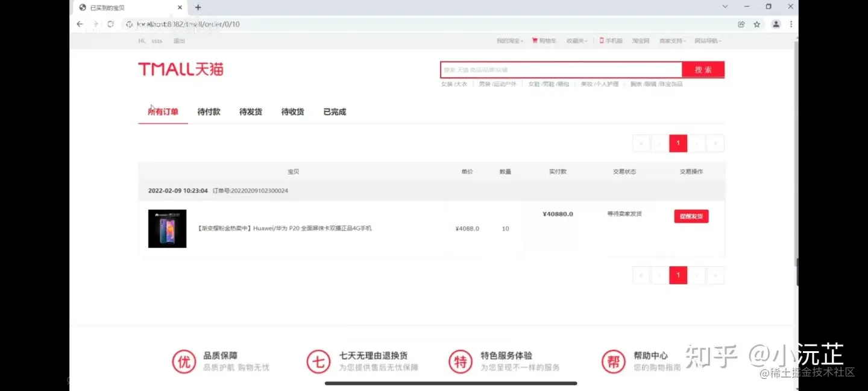This screenshot has width=868, height=391.
Task: Click the Hi, ssss greeting text
Action: [x=150, y=41]
